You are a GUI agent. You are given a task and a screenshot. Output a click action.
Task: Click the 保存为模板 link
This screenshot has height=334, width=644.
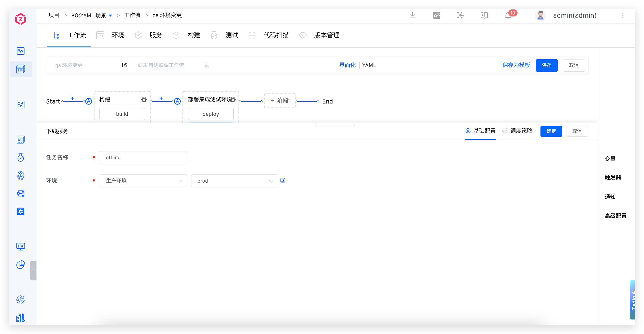pos(516,65)
